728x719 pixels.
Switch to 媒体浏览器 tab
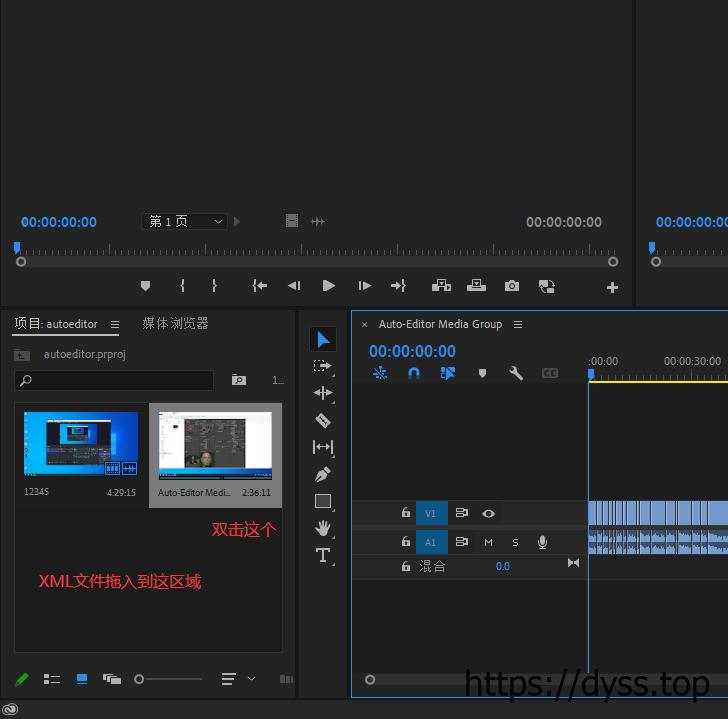(x=175, y=324)
